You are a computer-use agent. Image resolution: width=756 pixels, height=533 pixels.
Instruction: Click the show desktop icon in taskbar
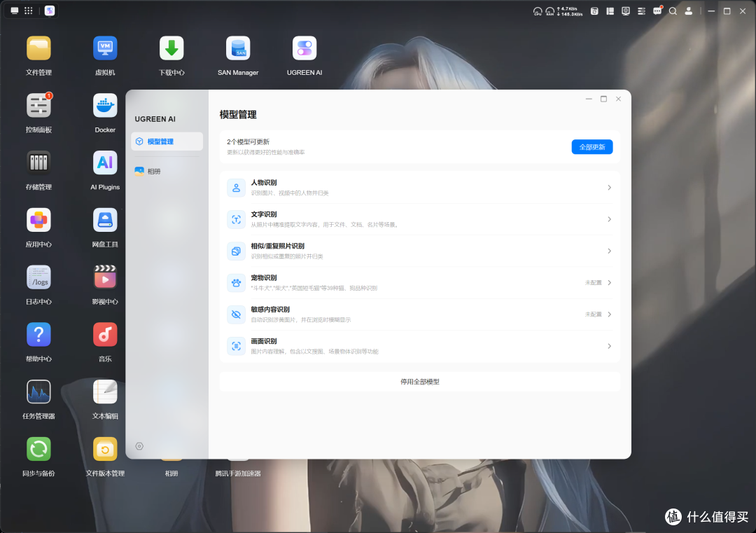15,11
